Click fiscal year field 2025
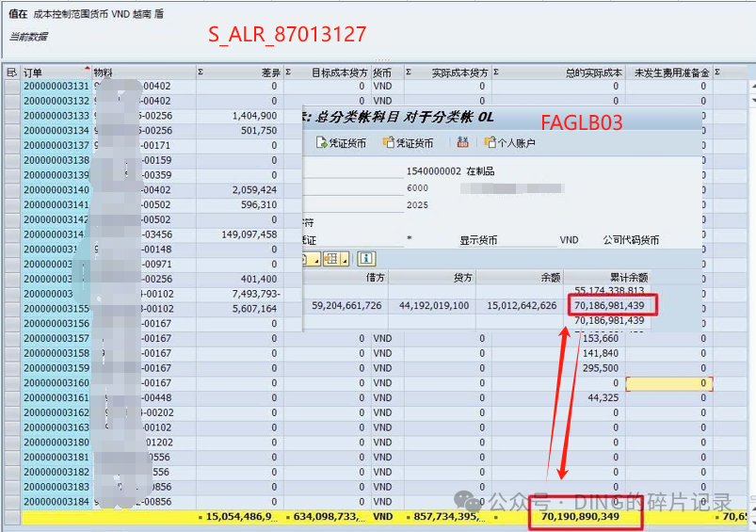Screen dimensions: 756x532 (x=417, y=205)
